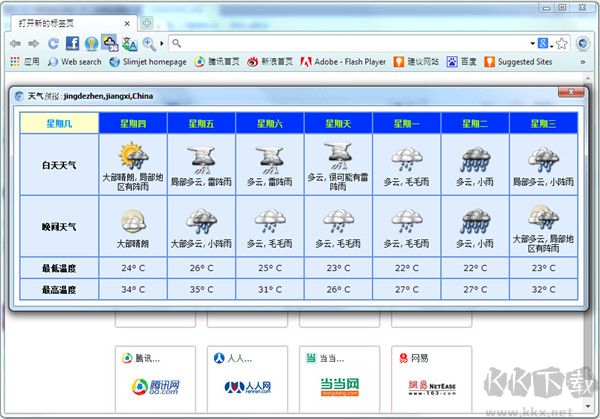Viewport: 600px width, 419px height.
Task: Open a new tab with plus button
Action: [146, 21]
